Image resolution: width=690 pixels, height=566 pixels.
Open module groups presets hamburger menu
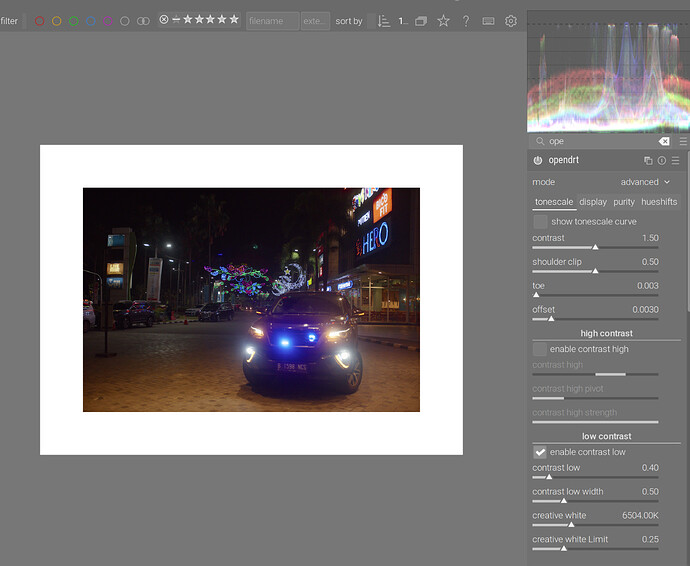pyautogui.click(x=681, y=142)
